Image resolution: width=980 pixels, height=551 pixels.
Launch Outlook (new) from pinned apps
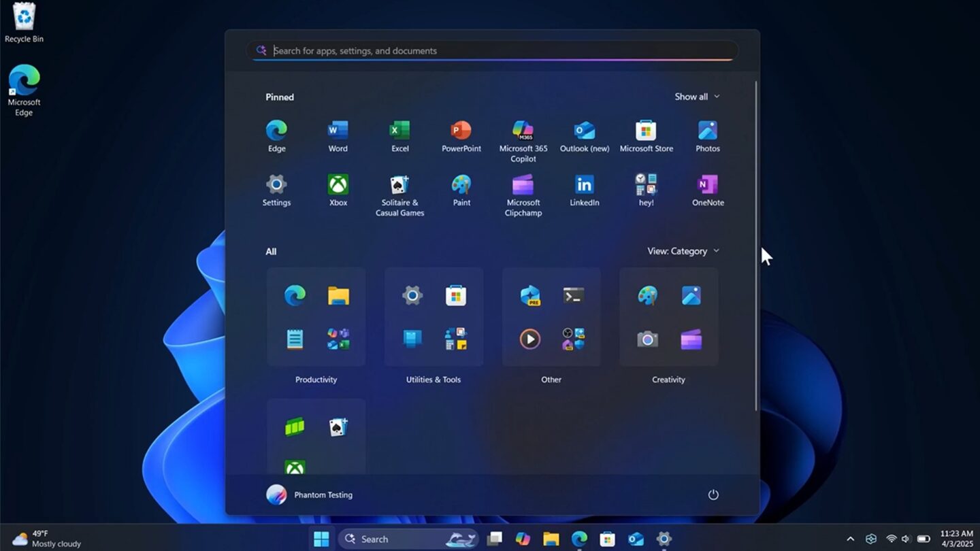pyautogui.click(x=584, y=131)
